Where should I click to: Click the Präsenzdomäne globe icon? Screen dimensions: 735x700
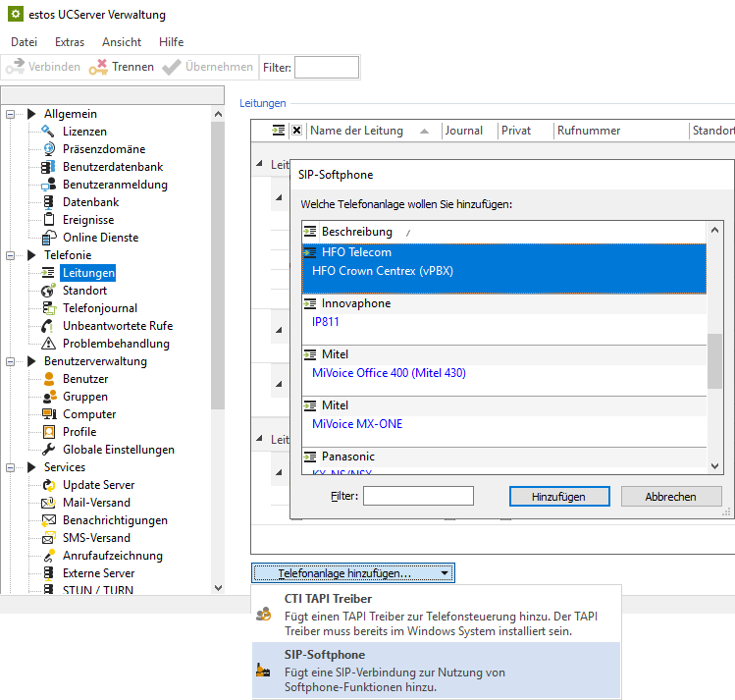click(48, 149)
